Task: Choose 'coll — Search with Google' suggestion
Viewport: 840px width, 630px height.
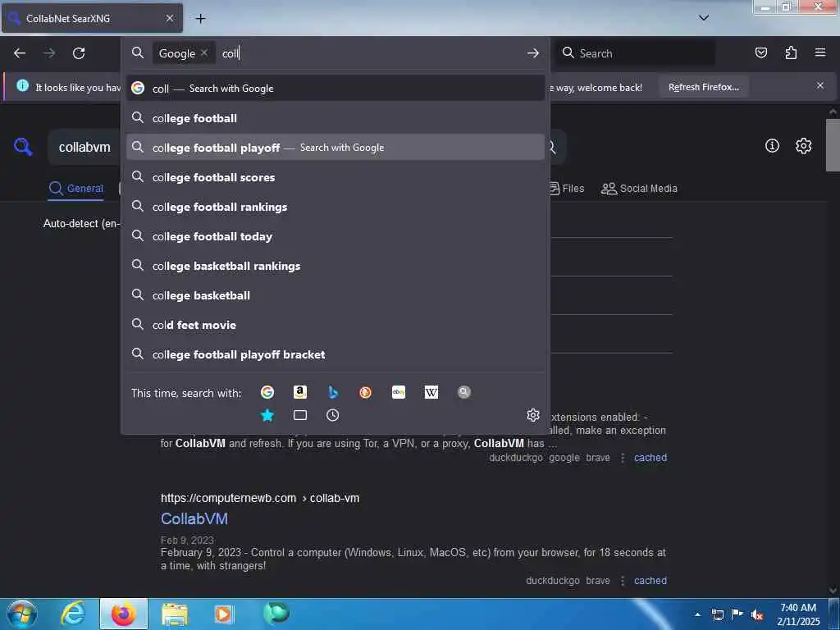Action: [x=336, y=89]
